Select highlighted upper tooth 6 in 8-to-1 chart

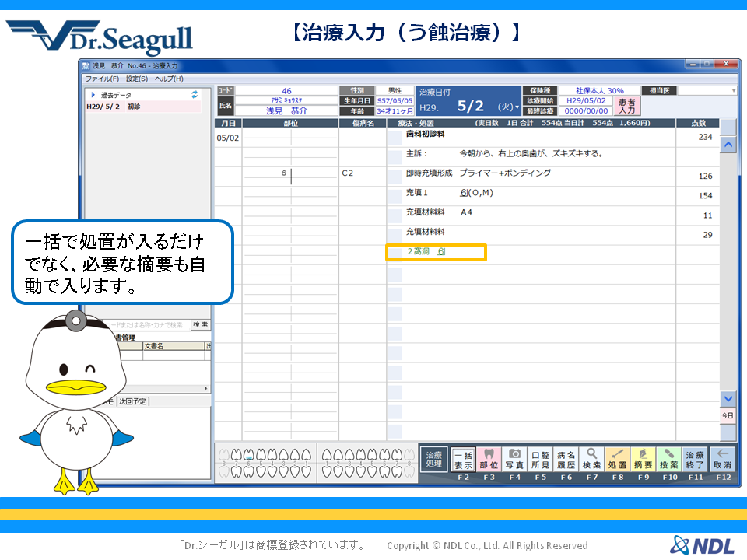click(x=248, y=455)
